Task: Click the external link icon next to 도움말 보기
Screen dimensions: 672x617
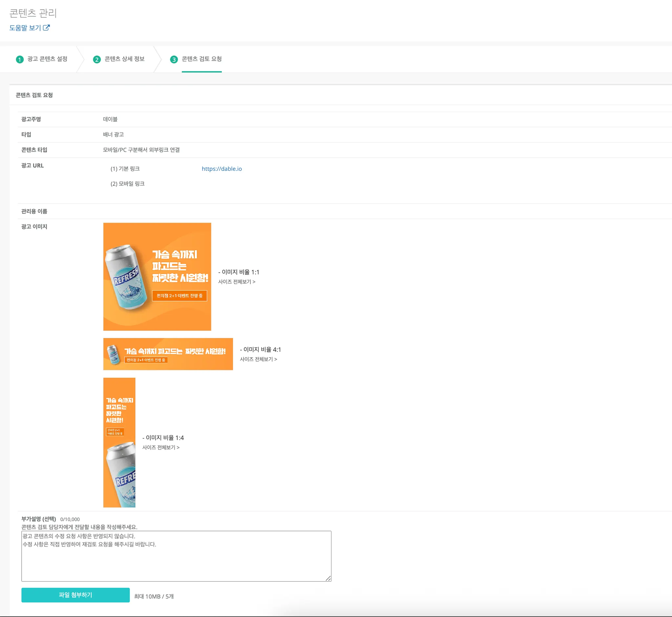Action: pyautogui.click(x=46, y=28)
